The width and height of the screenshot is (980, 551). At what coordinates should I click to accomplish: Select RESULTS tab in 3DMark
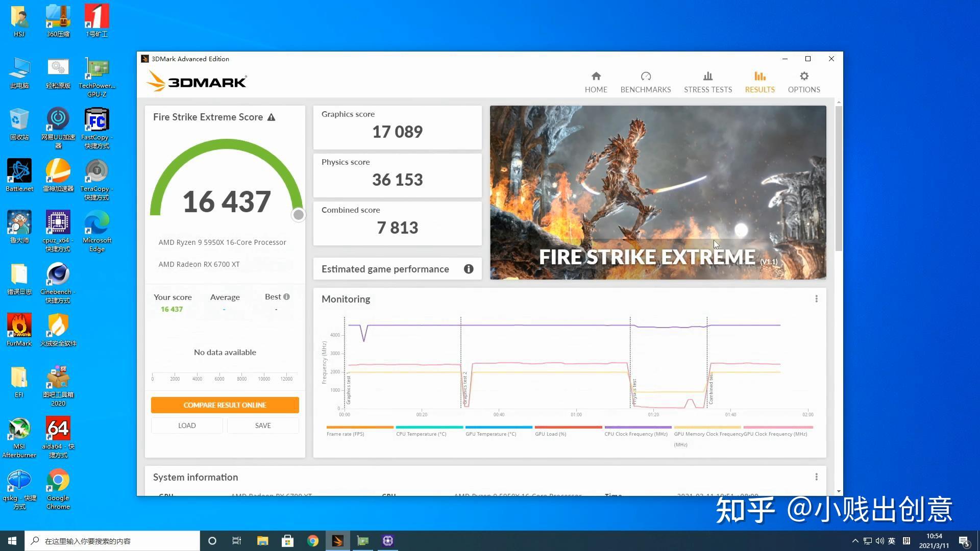(x=759, y=81)
